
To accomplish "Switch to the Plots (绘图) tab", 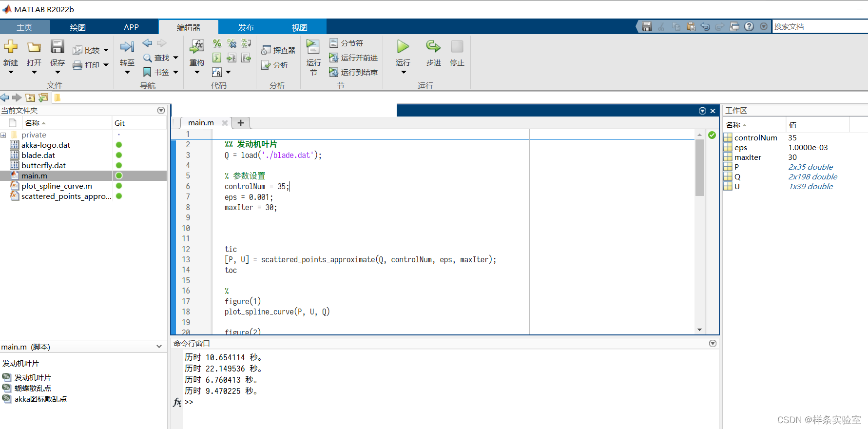I will (x=78, y=27).
